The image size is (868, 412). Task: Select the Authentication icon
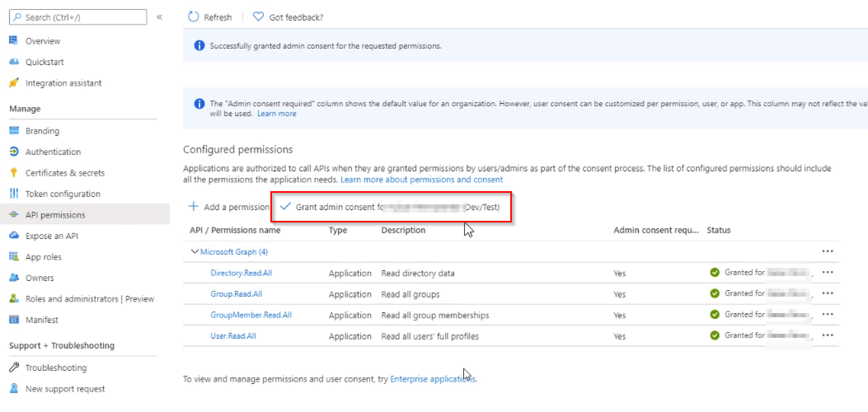point(14,152)
